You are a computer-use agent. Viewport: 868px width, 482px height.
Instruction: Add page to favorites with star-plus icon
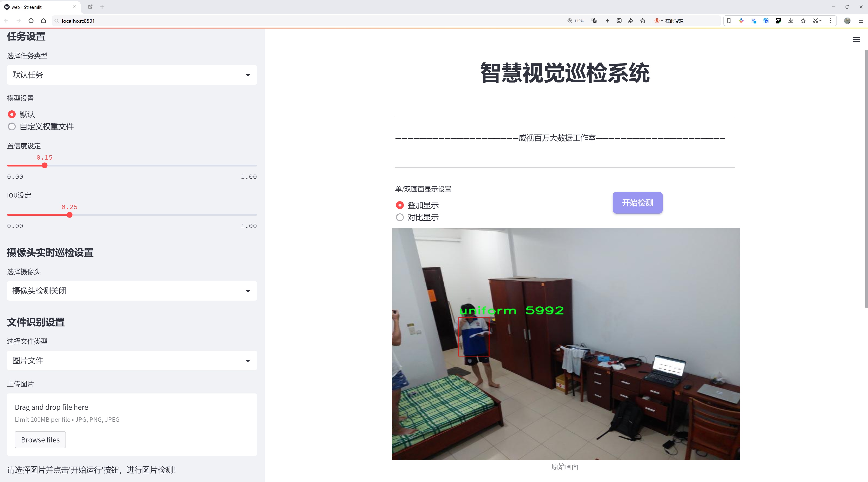click(x=643, y=21)
